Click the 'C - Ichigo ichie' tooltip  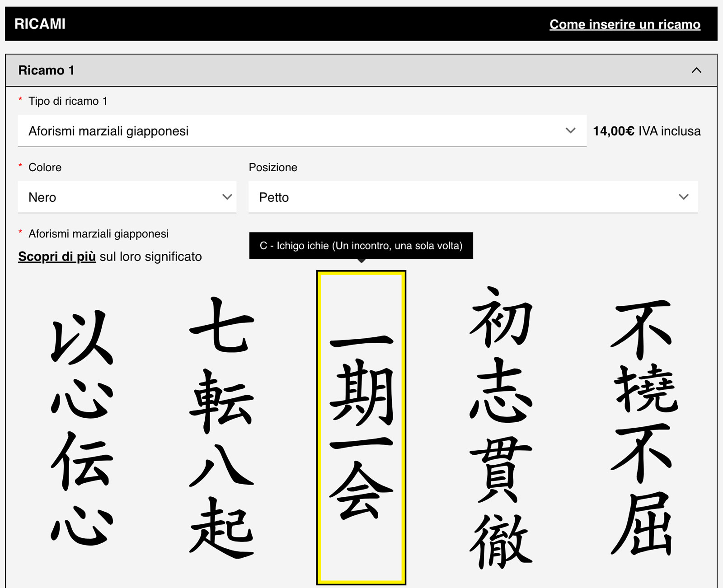point(361,246)
